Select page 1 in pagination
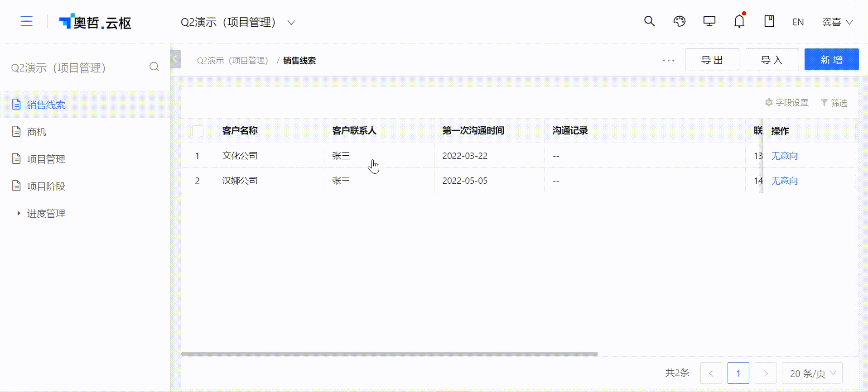 tap(738, 373)
